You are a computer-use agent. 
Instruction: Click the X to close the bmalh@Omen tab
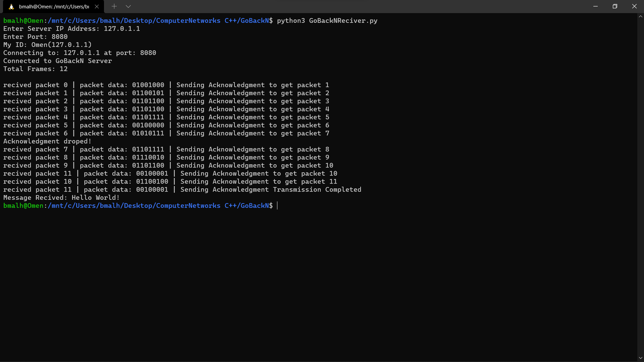point(97,6)
